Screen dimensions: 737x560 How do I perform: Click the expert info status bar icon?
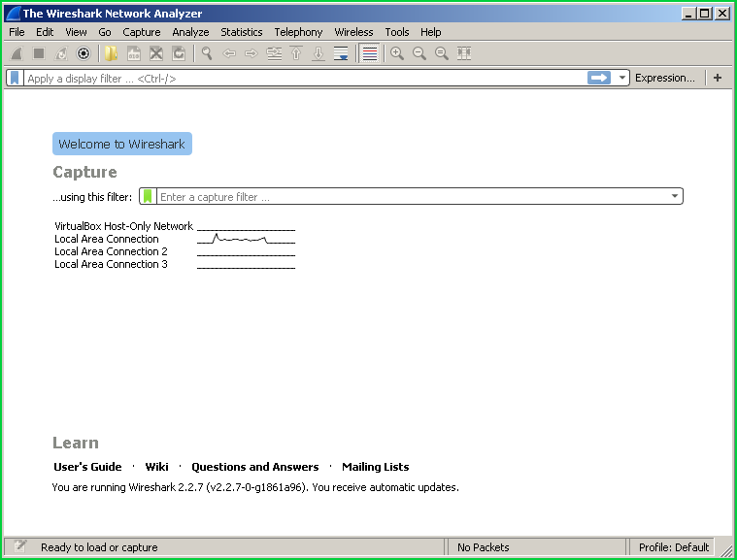pyautogui.click(x=19, y=545)
